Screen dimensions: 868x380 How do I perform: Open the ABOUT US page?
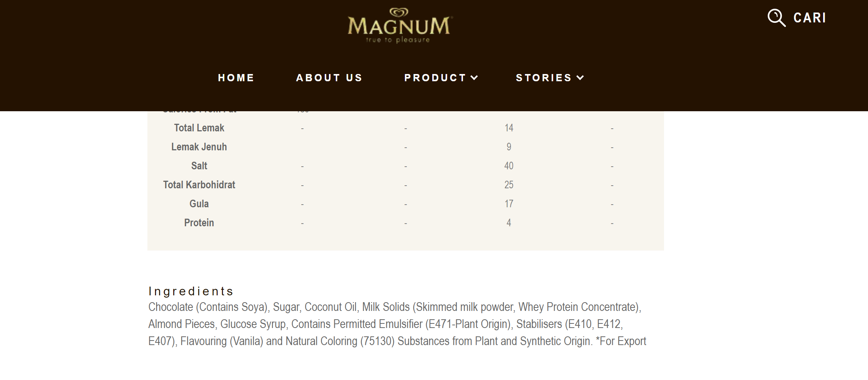(x=329, y=78)
